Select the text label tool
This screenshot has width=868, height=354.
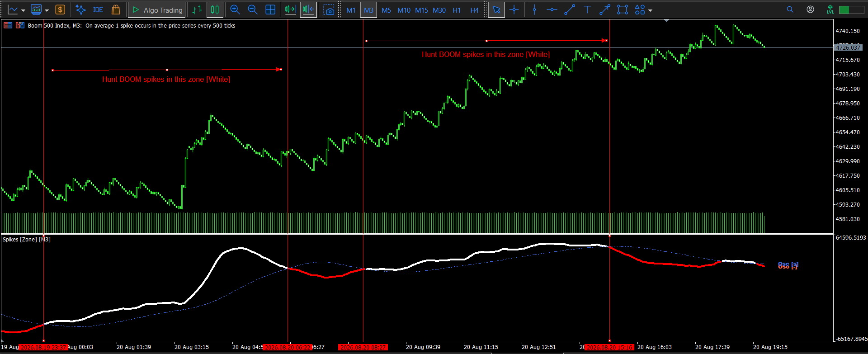[587, 9]
